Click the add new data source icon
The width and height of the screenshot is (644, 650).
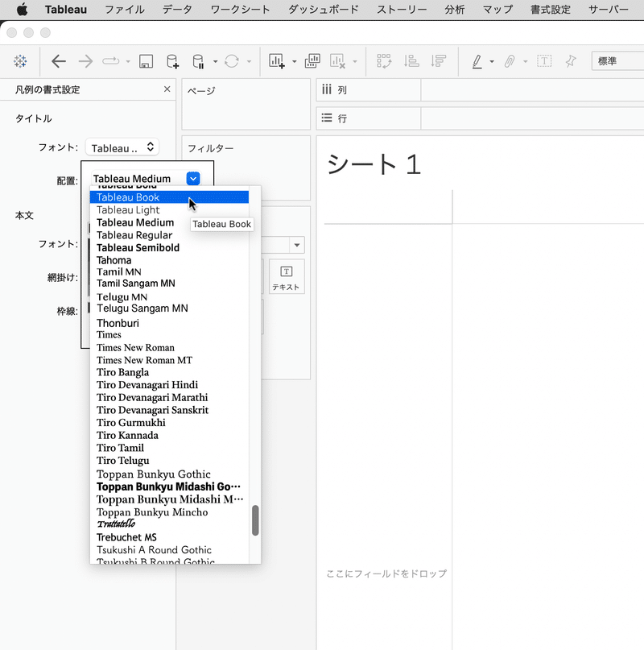click(x=172, y=61)
